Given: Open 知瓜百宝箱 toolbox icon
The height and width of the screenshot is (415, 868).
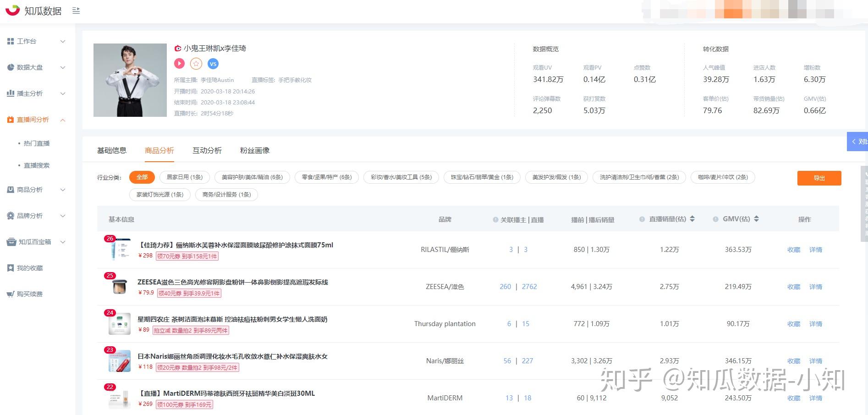Looking at the screenshot, I should (11, 242).
